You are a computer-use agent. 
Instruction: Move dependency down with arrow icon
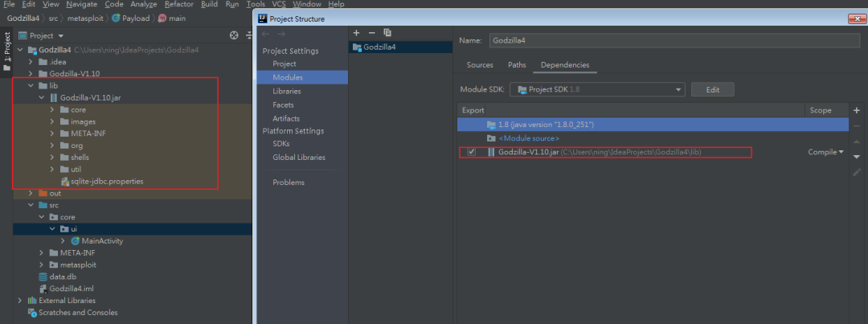coord(857,158)
